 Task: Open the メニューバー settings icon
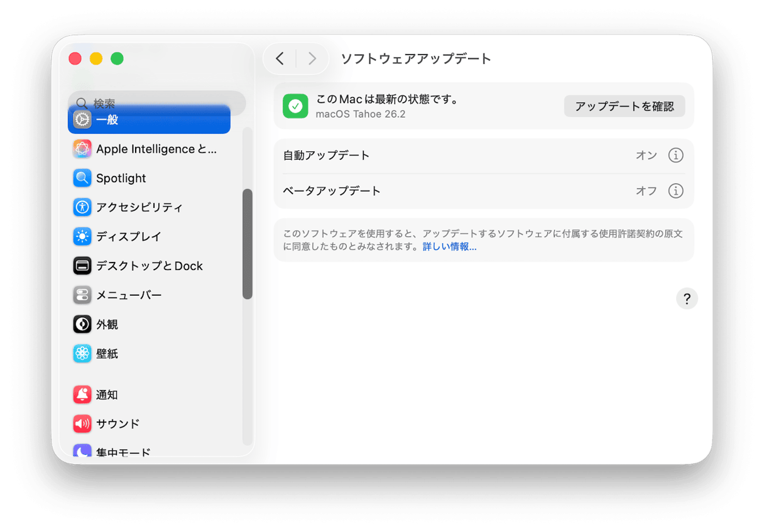click(82, 295)
